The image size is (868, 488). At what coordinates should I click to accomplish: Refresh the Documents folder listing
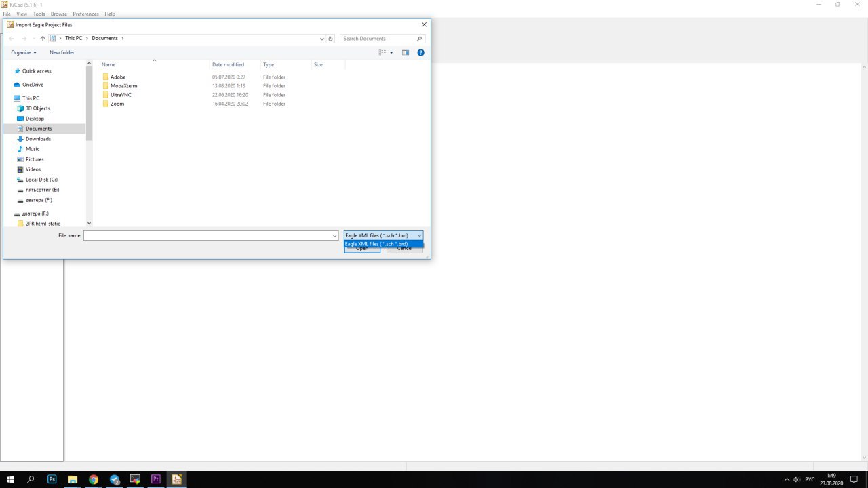pos(331,39)
